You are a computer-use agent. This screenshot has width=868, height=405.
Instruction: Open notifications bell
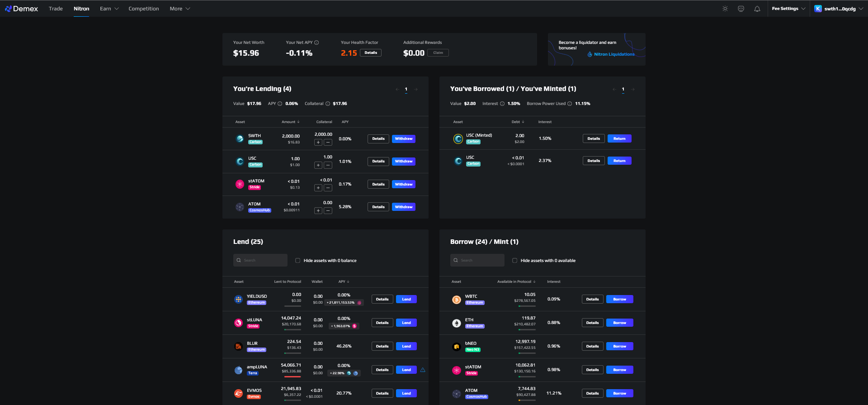pyautogui.click(x=757, y=9)
